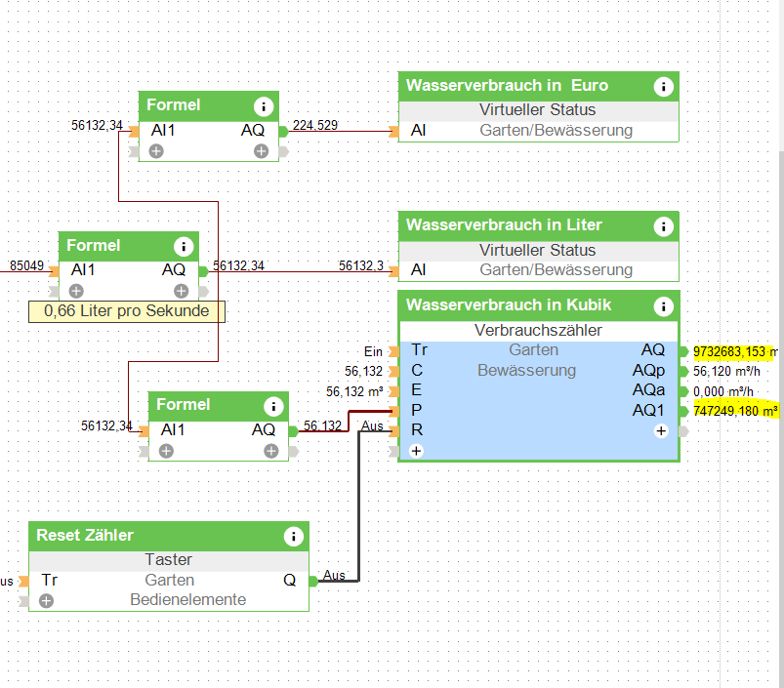Add input to Formel block outputting 56,132
The image size is (784, 688).
pos(166,451)
